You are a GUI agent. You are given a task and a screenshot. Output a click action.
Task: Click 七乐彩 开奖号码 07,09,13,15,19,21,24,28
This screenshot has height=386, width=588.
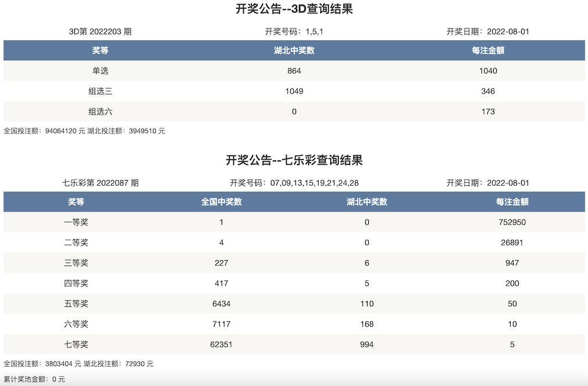pos(294,183)
